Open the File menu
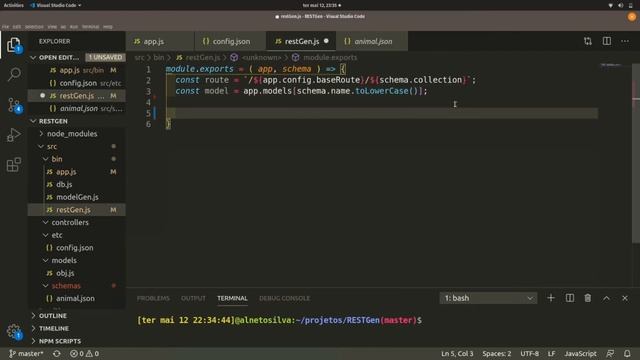Screen dimensions: 640x360 [x=5, y=27]
